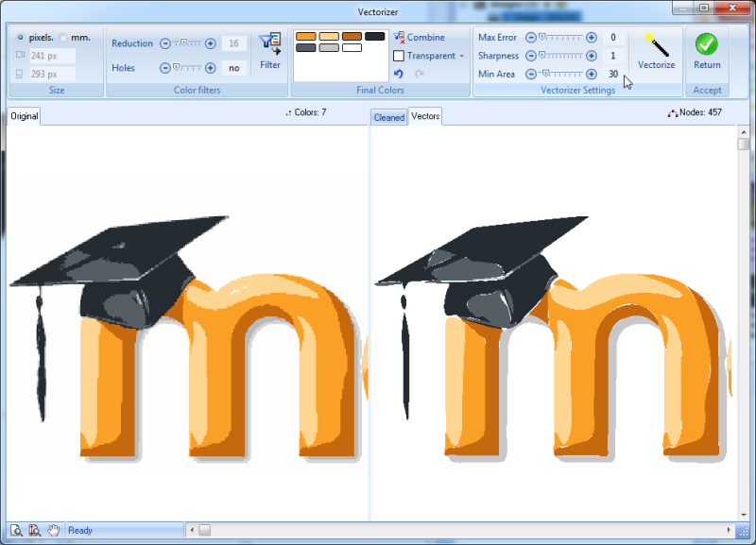This screenshot has height=545, width=756.
Task: Open the Transparent dropdown arrow
Action: [x=462, y=55]
